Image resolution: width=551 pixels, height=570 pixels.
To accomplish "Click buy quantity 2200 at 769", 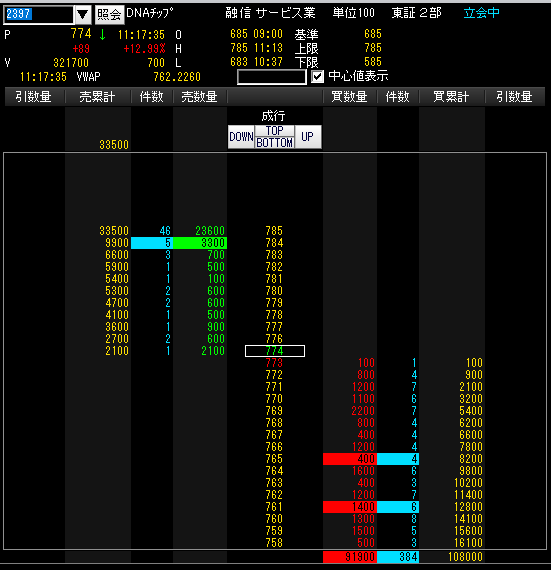I will pyautogui.click(x=363, y=411).
